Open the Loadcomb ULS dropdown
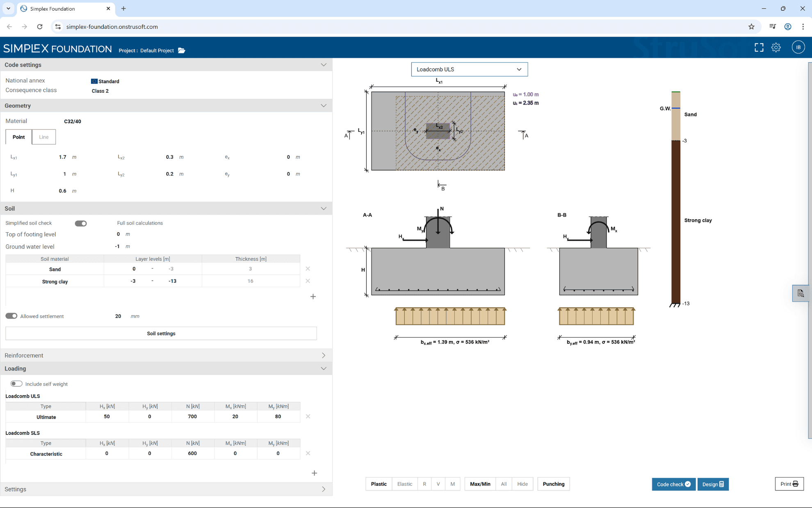The width and height of the screenshot is (812, 508). tap(470, 69)
